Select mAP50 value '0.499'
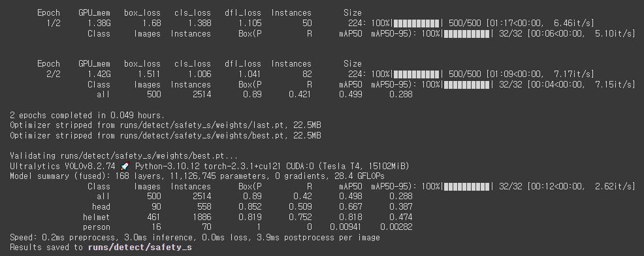 tap(350, 95)
